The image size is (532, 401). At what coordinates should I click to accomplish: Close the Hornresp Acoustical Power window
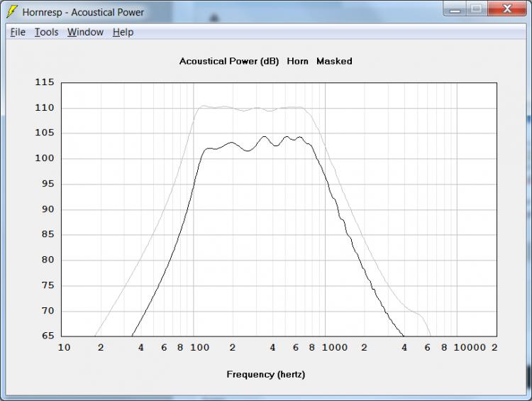(507, 9)
